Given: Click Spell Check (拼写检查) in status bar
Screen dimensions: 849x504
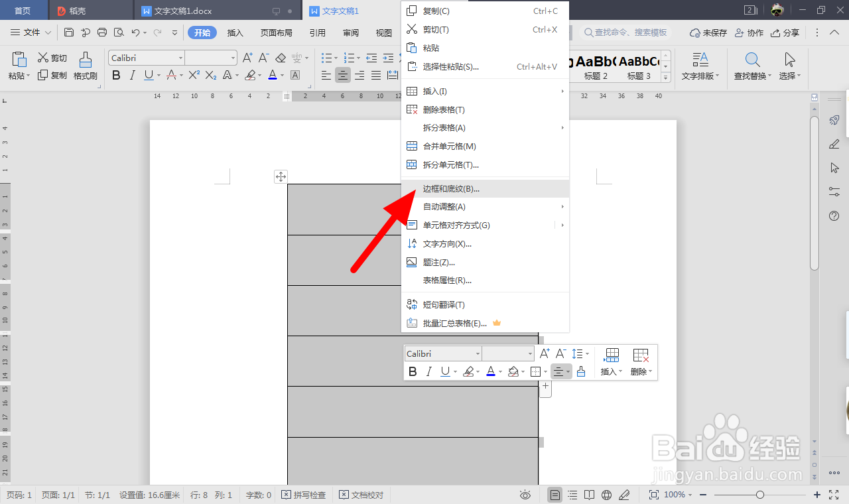Looking at the screenshot, I should pyautogui.click(x=304, y=495).
